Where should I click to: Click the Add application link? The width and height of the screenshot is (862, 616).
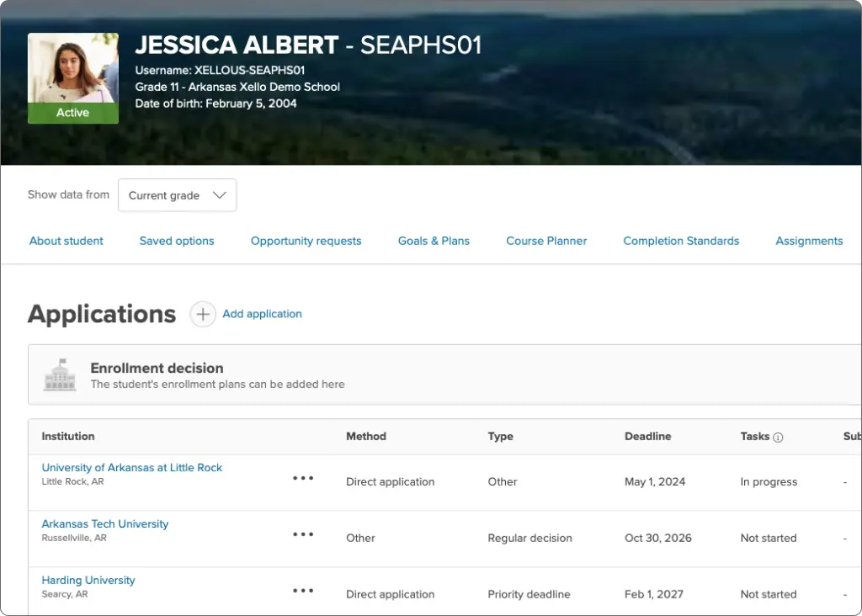coord(263,314)
